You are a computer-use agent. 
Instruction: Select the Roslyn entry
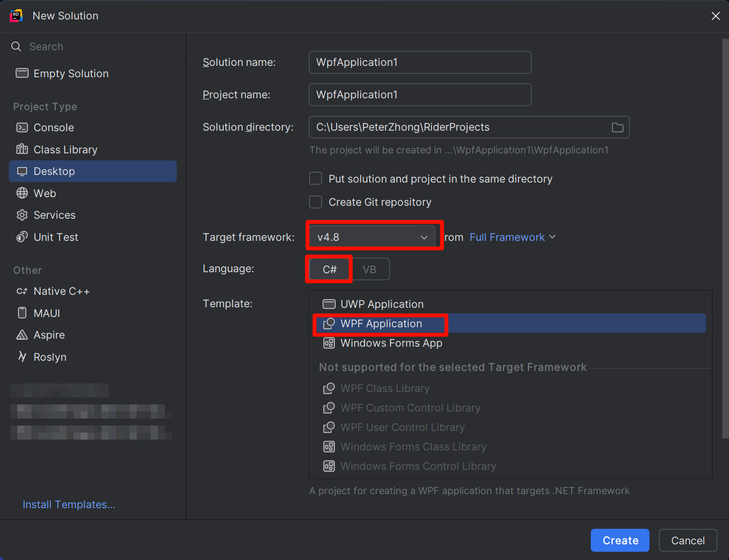click(93, 357)
